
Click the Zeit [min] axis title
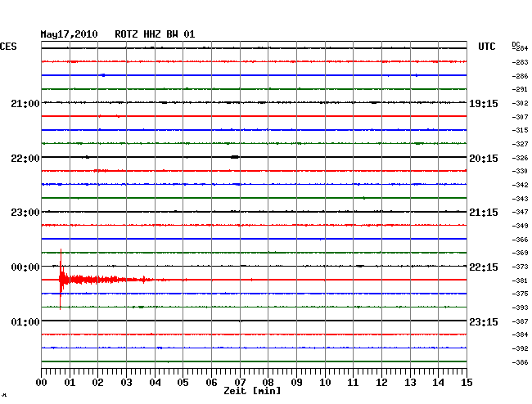[x=252, y=391]
